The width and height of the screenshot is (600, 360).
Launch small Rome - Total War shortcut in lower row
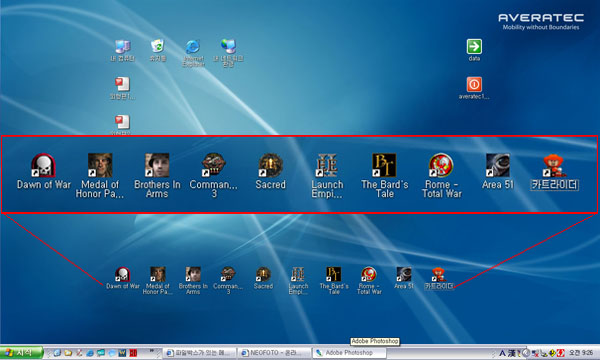click(x=369, y=280)
